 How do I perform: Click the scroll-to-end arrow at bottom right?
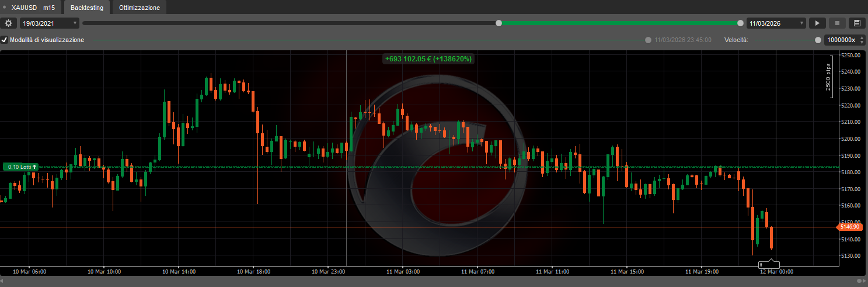tap(863, 281)
